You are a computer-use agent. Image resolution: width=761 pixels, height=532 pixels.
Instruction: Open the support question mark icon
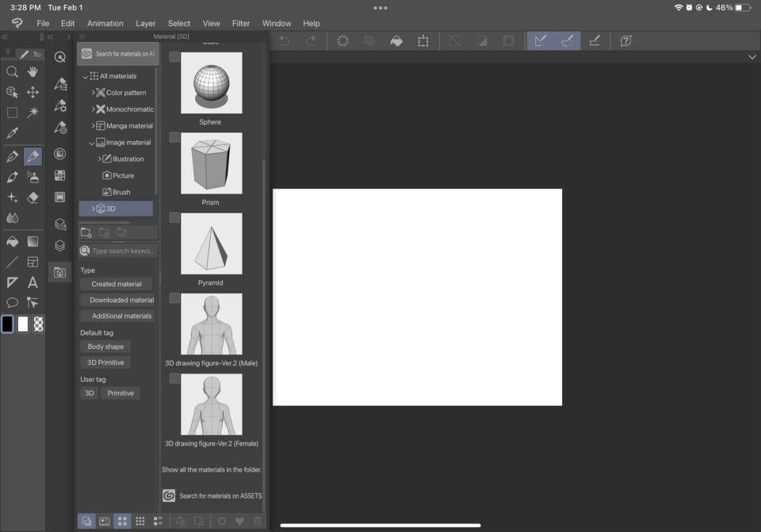[x=626, y=41]
